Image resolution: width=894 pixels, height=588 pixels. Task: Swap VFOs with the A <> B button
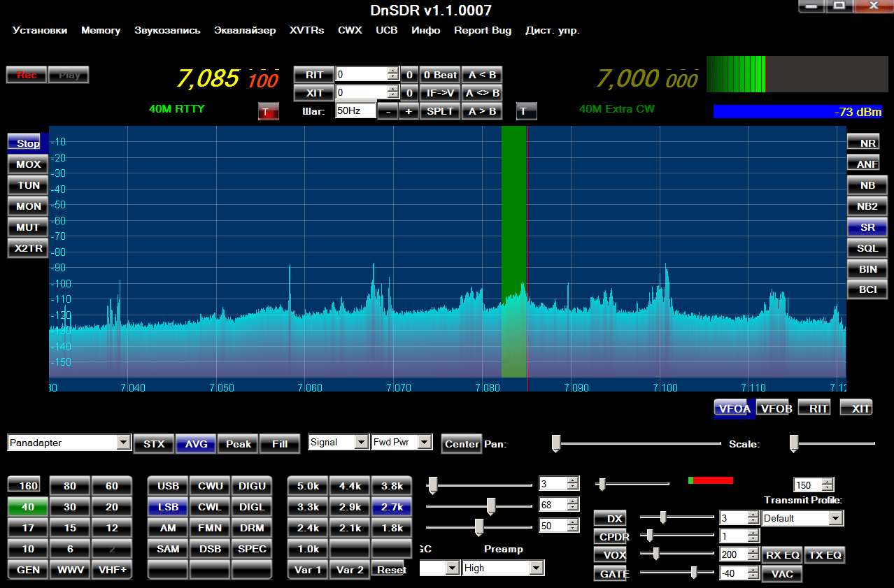pyautogui.click(x=482, y=93)
